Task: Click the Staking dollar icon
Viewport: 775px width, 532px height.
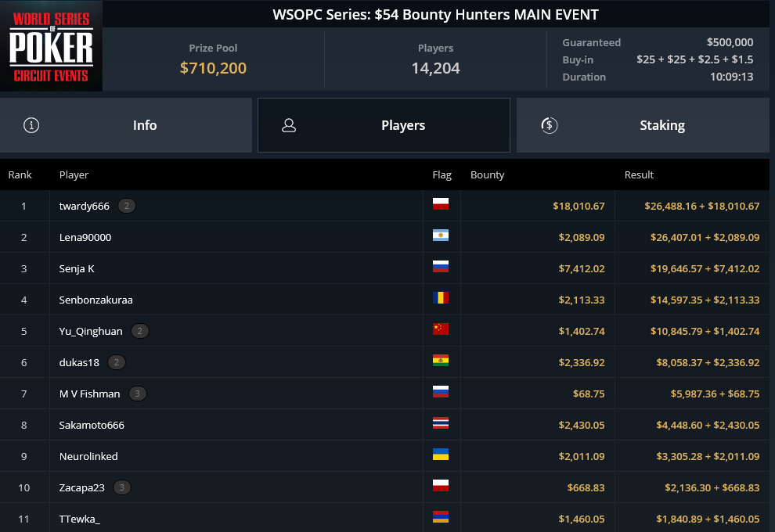Action: 549,125
